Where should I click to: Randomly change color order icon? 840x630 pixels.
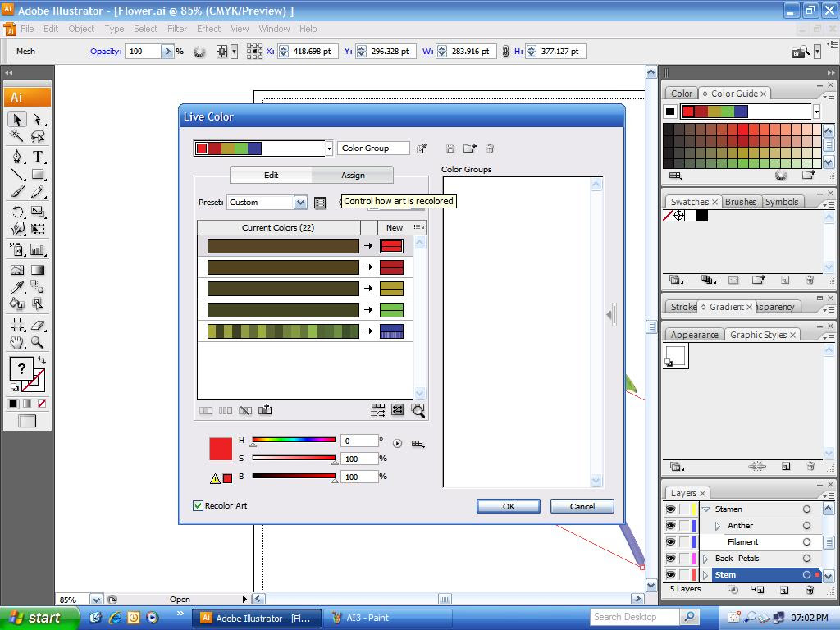click(x=377, y=410)
